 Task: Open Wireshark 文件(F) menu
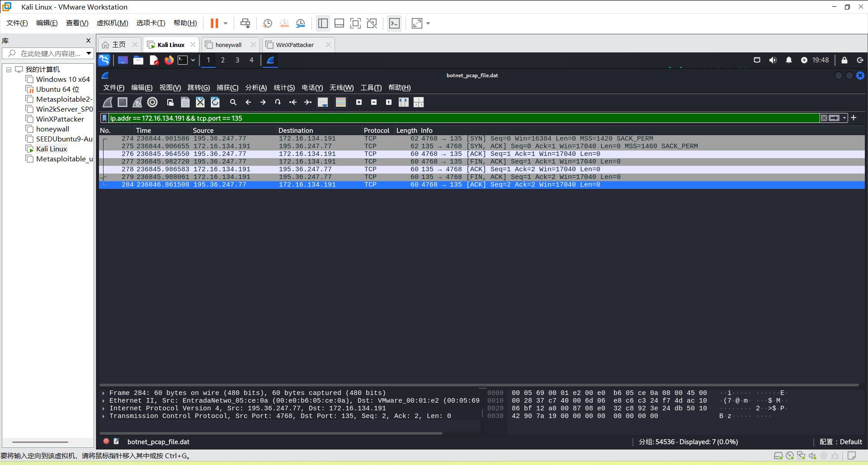click(x=114, y=88)
